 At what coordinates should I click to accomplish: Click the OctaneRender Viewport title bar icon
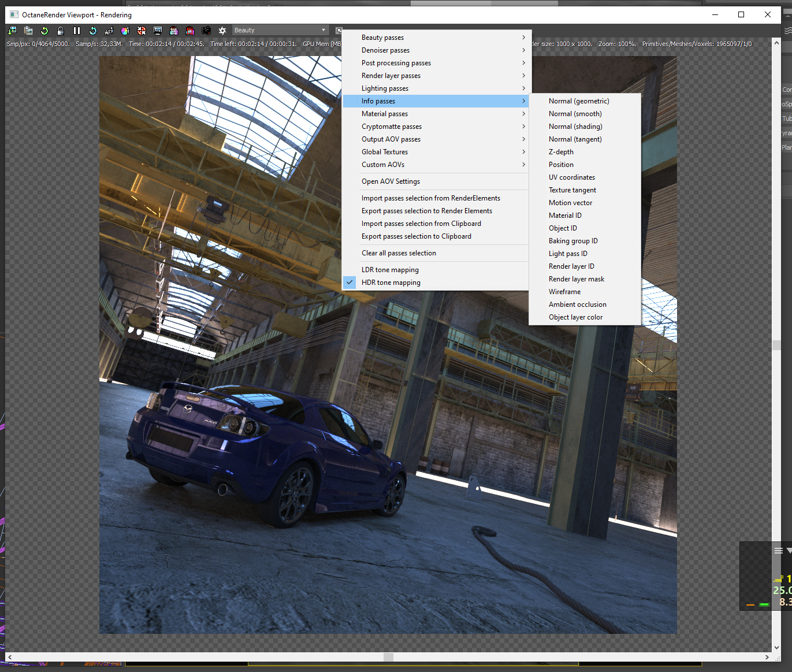pos(14,14)
